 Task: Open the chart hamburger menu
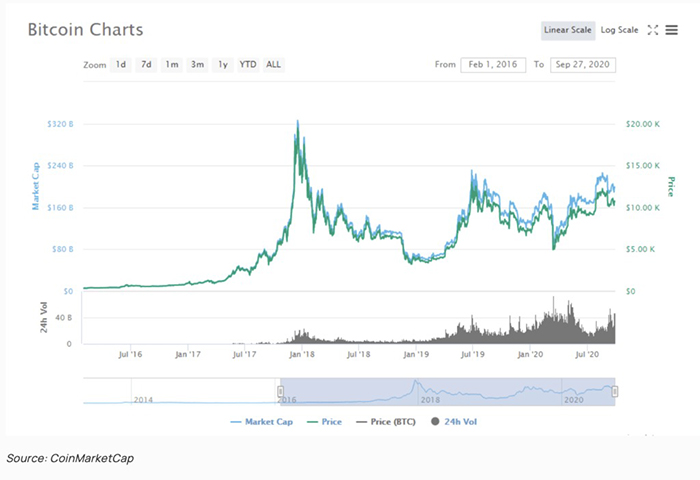[x=671, y=30]
